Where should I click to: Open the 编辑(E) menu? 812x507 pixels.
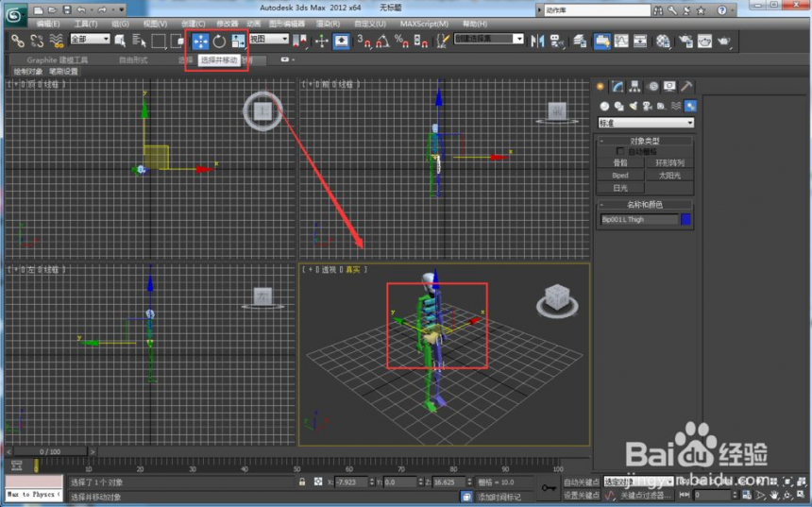click(47, 24)
